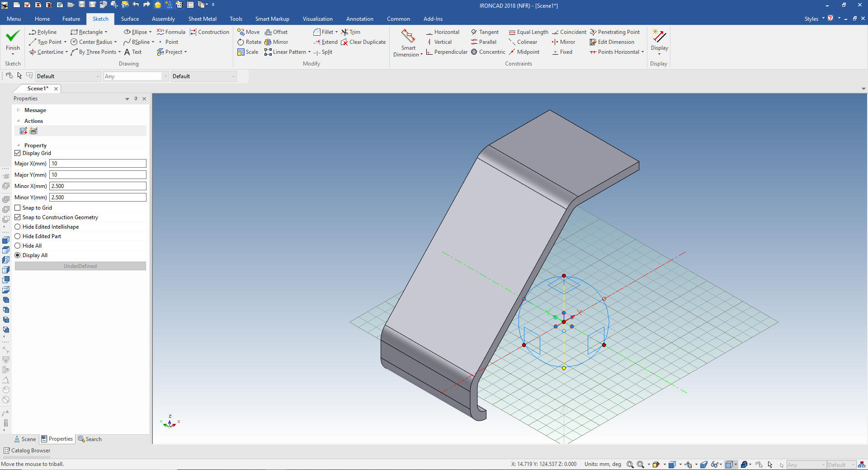Click Clear Duplicate tool

tap(363, 42)
